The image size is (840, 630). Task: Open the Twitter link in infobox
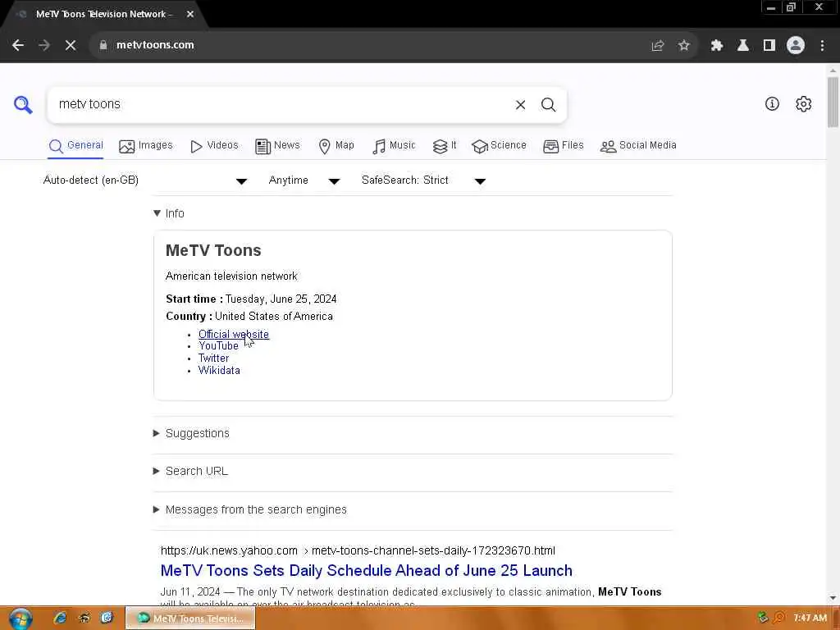(x=214, y=358)
